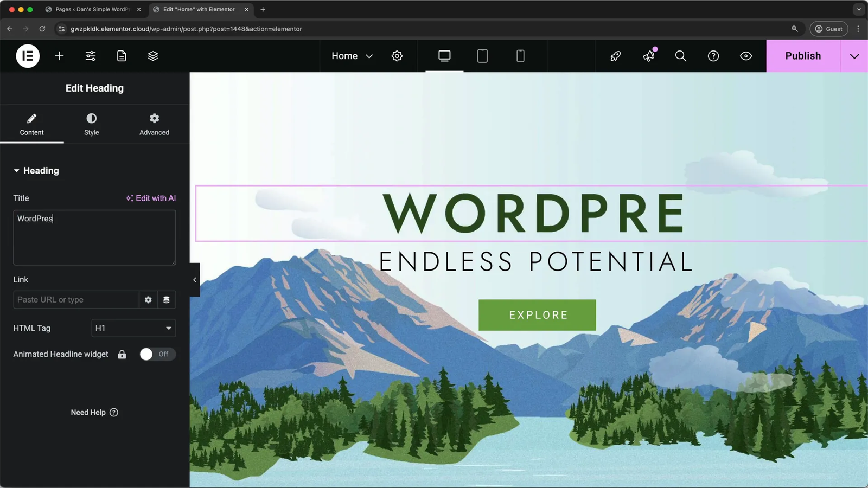Click the Elementor logo menu icon

tap(28, 56)
